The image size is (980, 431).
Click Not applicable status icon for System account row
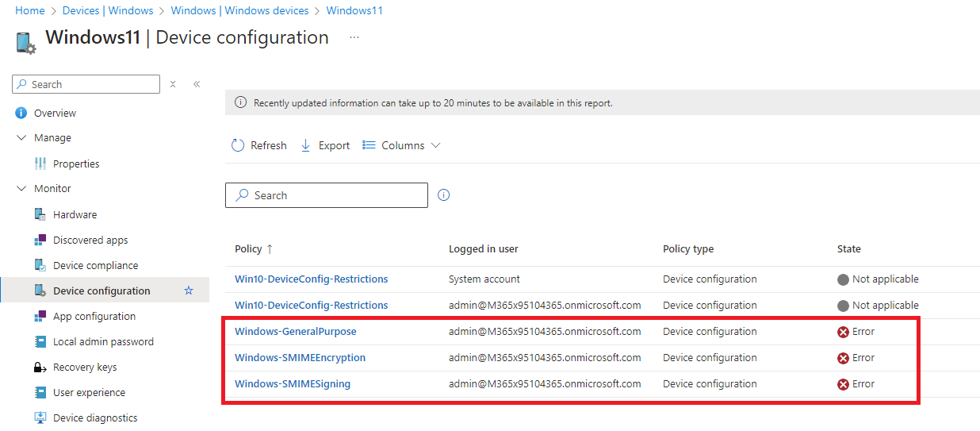843,279
